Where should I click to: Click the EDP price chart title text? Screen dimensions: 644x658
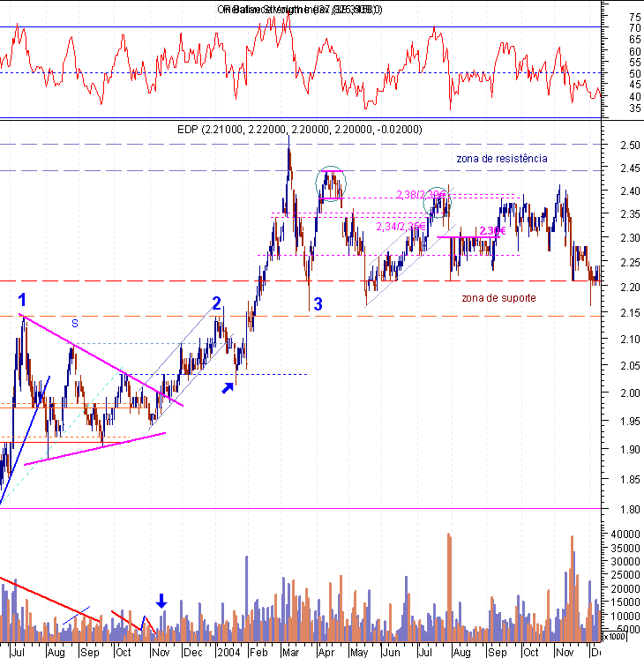(x=300, y=130)
